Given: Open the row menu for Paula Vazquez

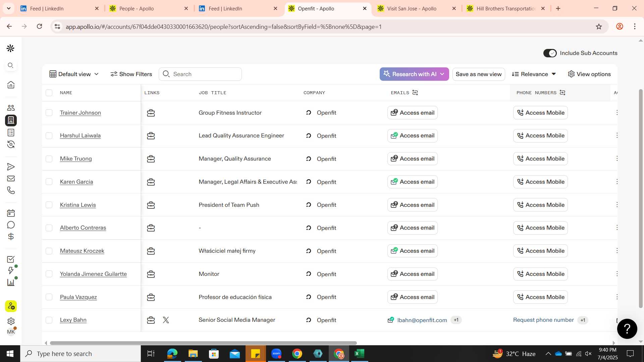Looking at the screenshot, I should (616, 297).
